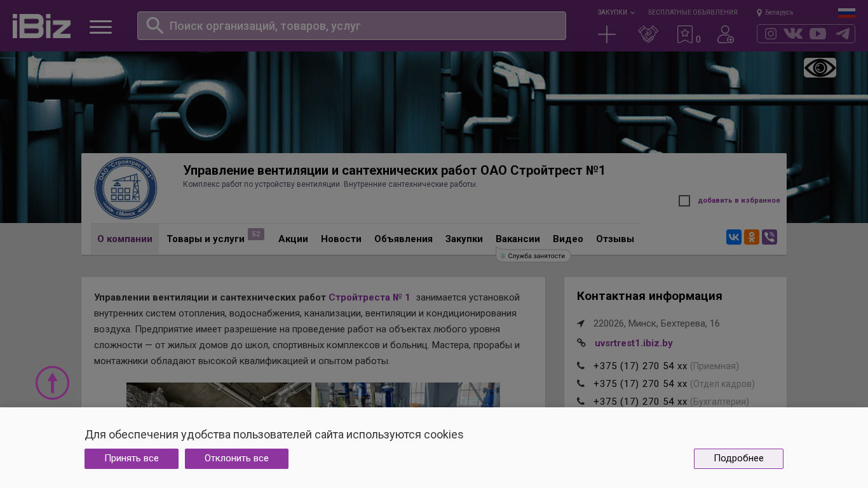Accept all cookies with 'Принять все'
This screenshot has height=488, width=868.
(132, 459)
